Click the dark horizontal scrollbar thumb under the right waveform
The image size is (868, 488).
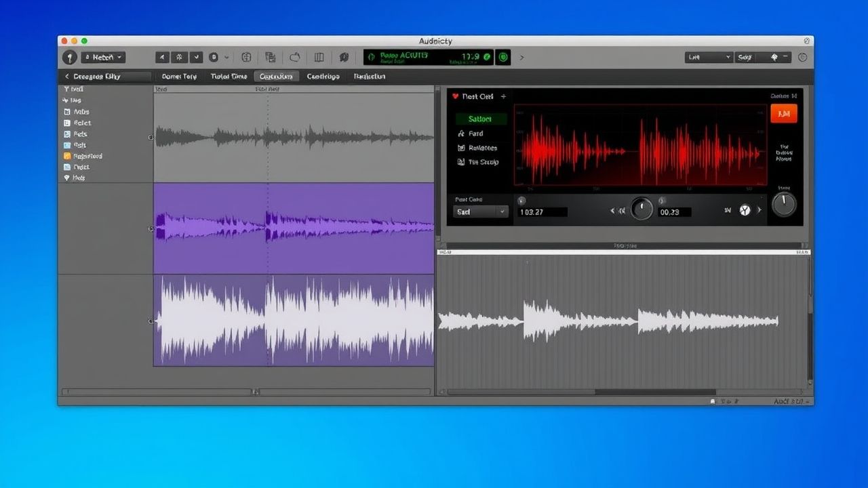click(x=655, y=392)
